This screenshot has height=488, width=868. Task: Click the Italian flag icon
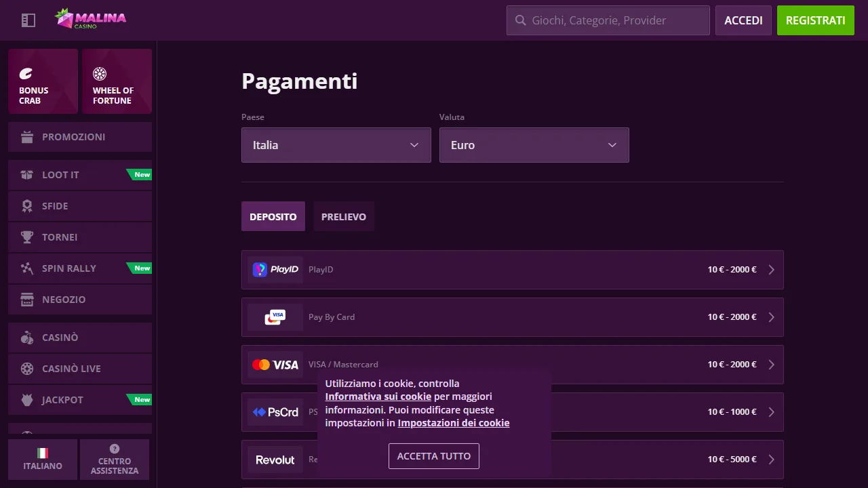click(43, 453)
